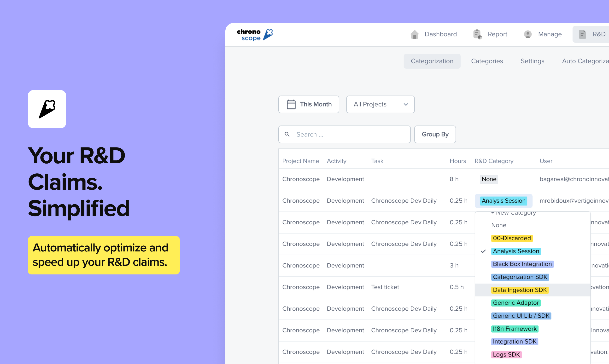Switch to the Categories tab
Screen dimensions: 609x364
click(x=487, y=61)
